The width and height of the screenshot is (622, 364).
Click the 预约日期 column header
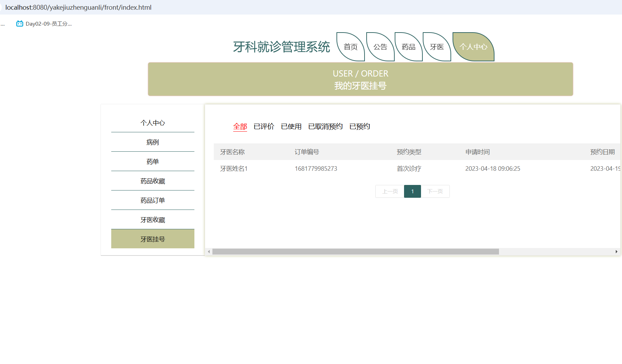coord(603,152)
